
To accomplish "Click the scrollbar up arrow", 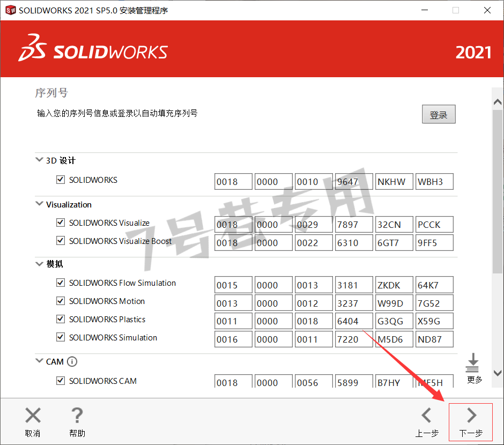I will point(498,102).
